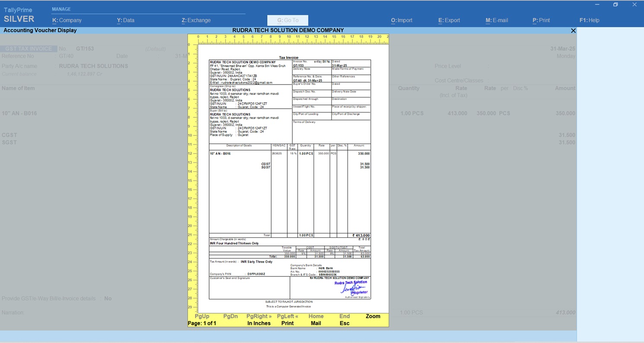The image size is (644, 343).
Task: Open the K: Company menu
Action: (x=67, y=20)
